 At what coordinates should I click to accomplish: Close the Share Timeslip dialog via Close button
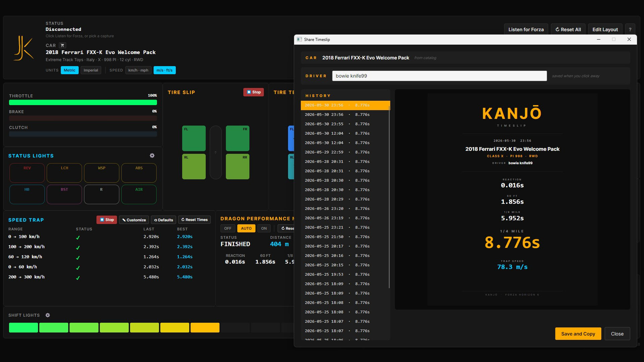(x=617, y=334)
